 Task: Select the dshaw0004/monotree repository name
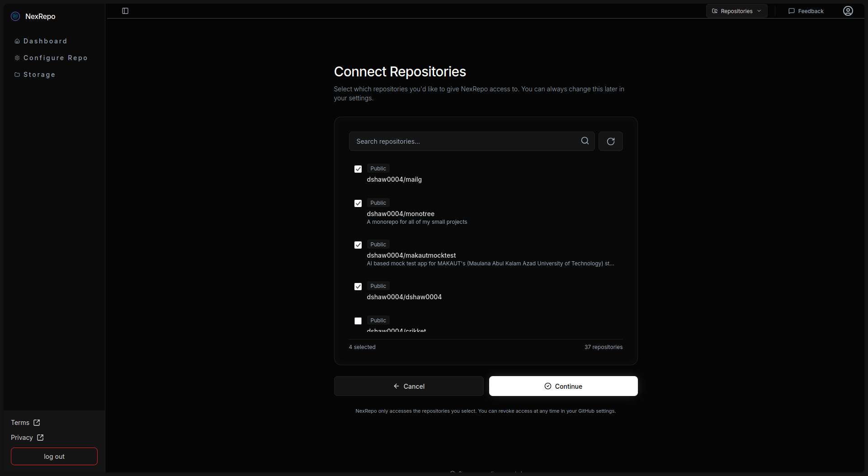click(x=401, y=214)
